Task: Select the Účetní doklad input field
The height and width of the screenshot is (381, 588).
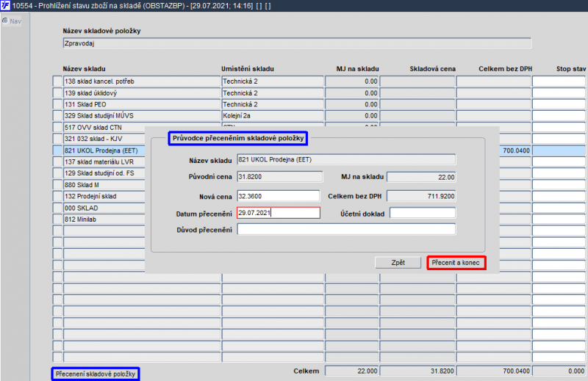Action: tap(422, 213)
